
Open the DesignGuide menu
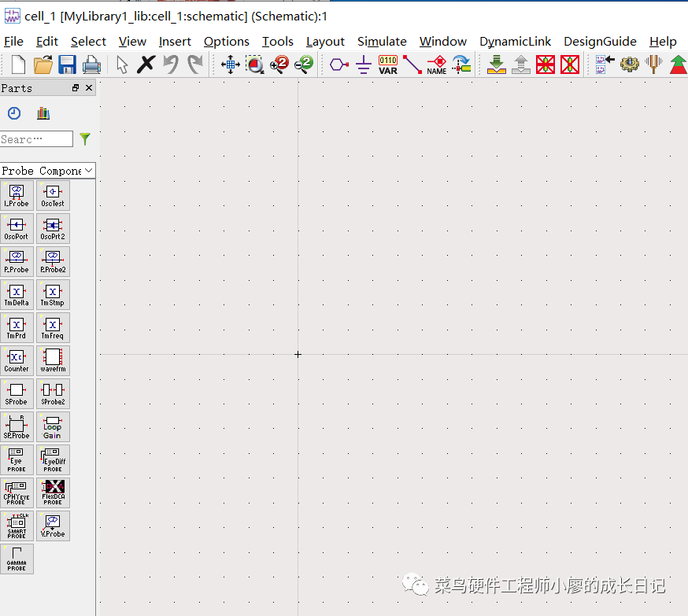pos(600,42)
